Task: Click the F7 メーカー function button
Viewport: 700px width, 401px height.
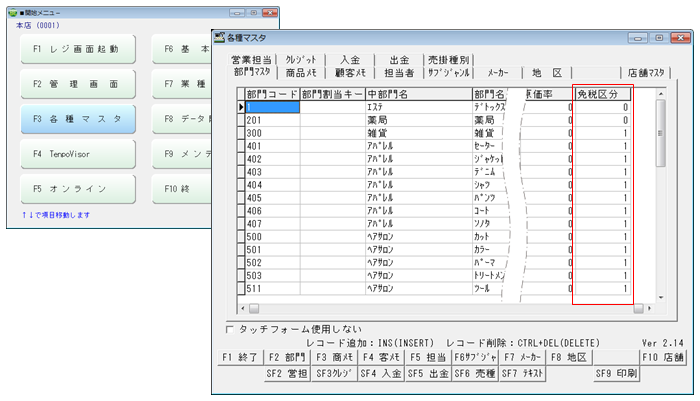Action: click(x=522, y=356)
